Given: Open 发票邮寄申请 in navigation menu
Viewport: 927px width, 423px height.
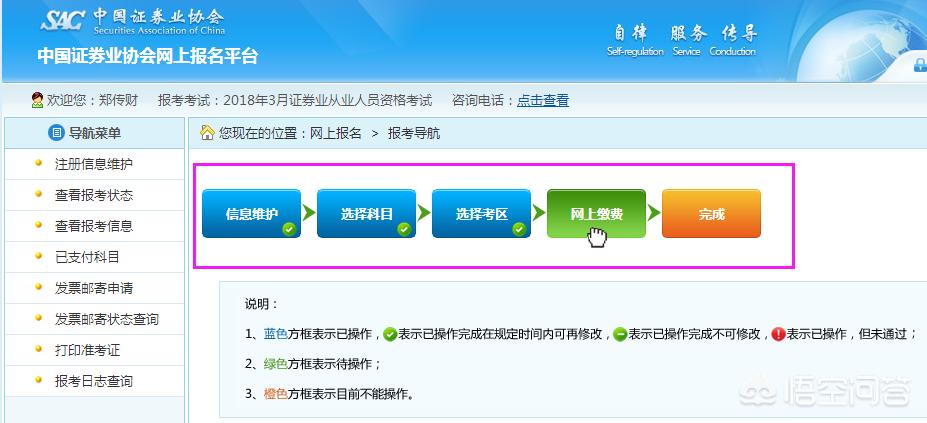Looking at the screenshot, I should [x=94, y=288].
